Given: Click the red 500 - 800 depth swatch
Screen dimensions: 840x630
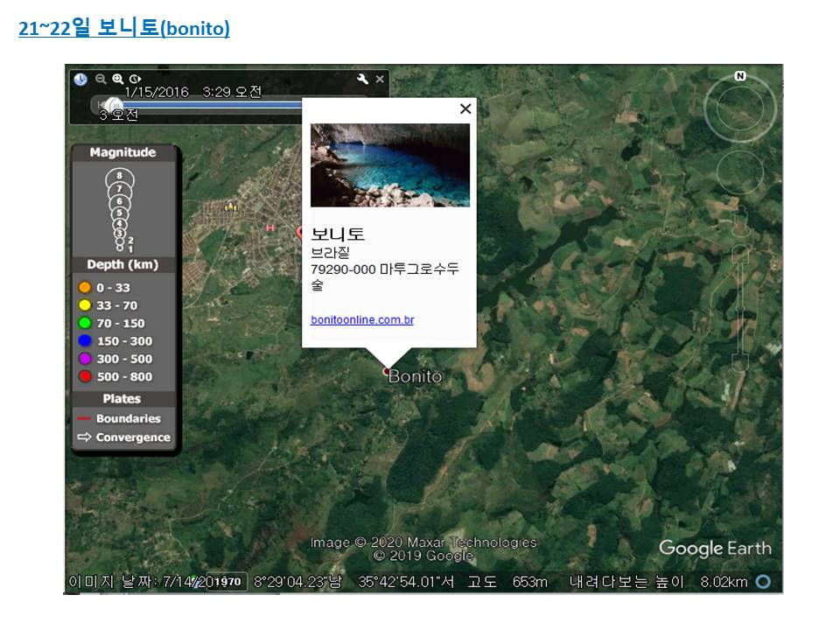Looking at the screenshot, I should point(85,376).
